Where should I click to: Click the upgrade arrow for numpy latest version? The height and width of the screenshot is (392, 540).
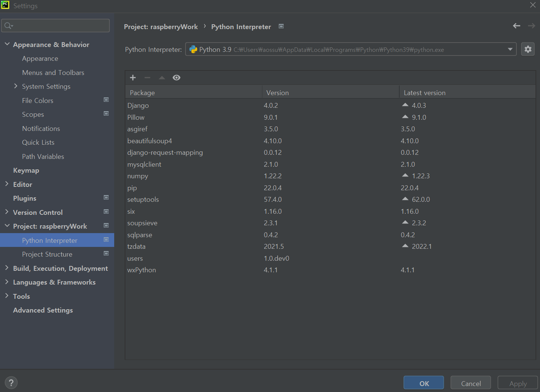[405, 175]
